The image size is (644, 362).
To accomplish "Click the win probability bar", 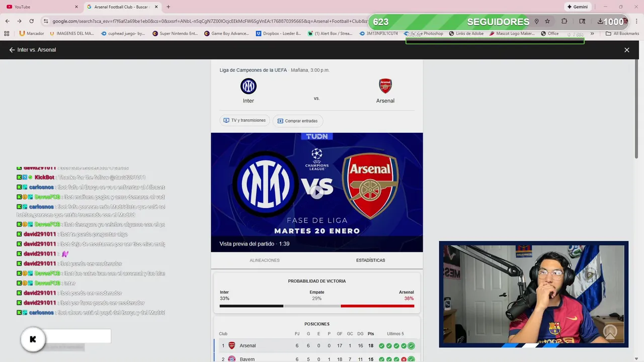I will coord(317,306).
